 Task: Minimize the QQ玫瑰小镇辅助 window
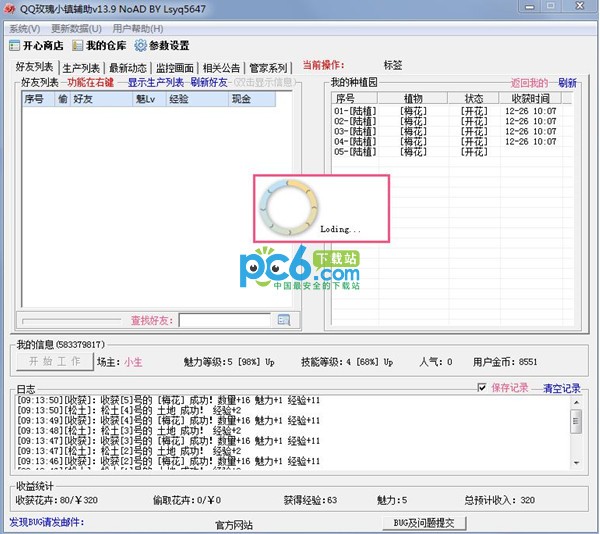pos(530,6)
